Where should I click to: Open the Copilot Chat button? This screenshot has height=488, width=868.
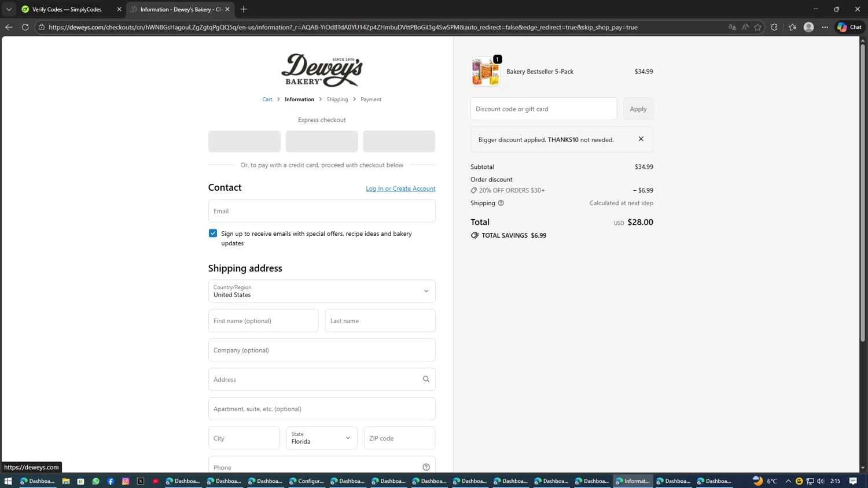[849, 27]
